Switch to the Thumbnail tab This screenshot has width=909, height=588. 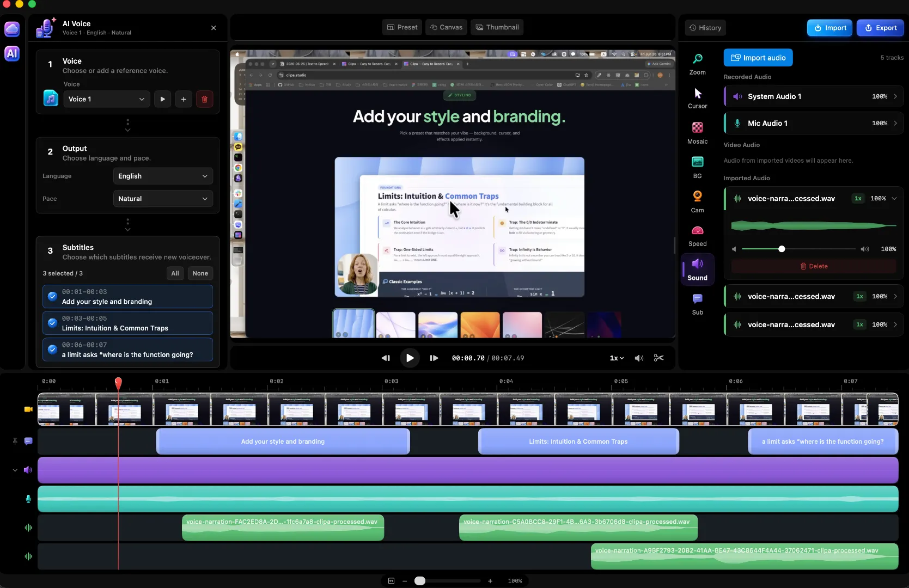pyautogui.click(x=497, y=27)
